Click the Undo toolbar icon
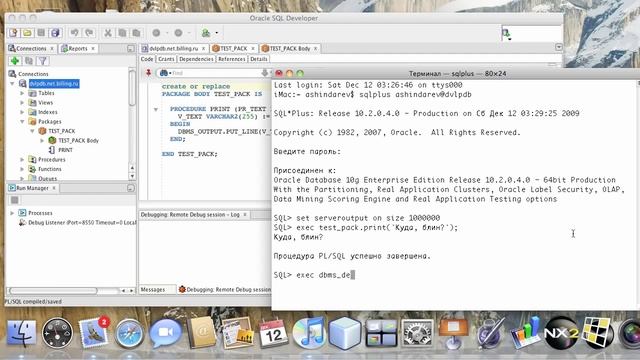 click(74, 33)
